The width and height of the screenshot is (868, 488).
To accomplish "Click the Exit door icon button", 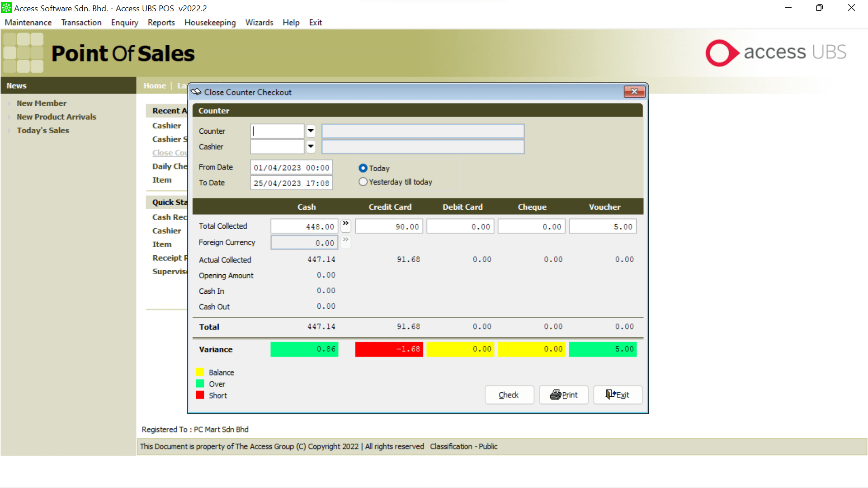I will click(610, 394).
